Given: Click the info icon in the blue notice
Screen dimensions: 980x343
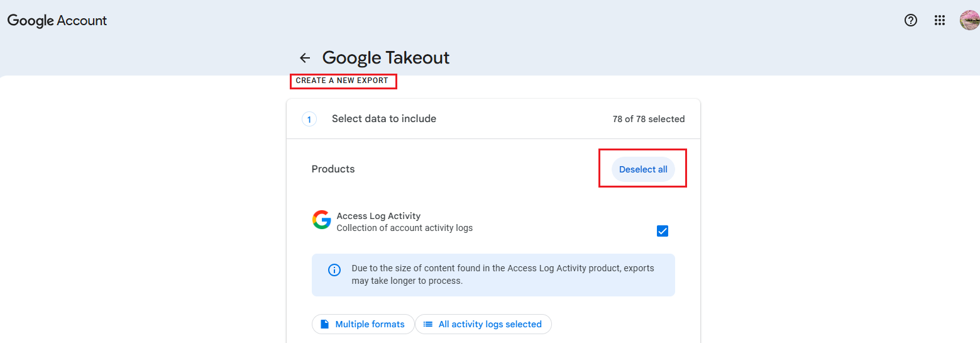Looking at the screenshot, I should point(334,270).
